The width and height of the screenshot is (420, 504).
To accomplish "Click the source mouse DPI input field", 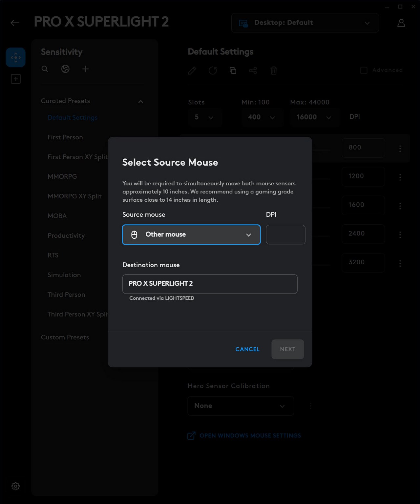I will point(285,234).
